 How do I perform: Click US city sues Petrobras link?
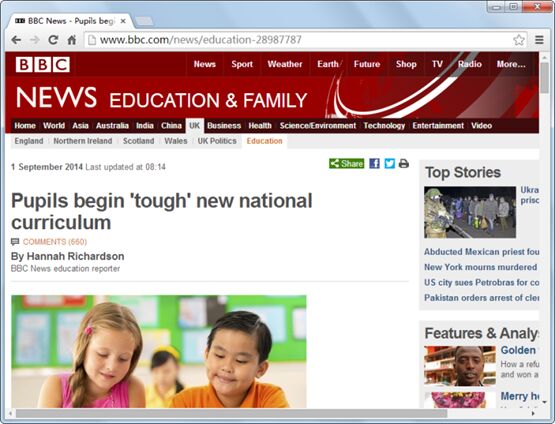click(x=481, y=282)
